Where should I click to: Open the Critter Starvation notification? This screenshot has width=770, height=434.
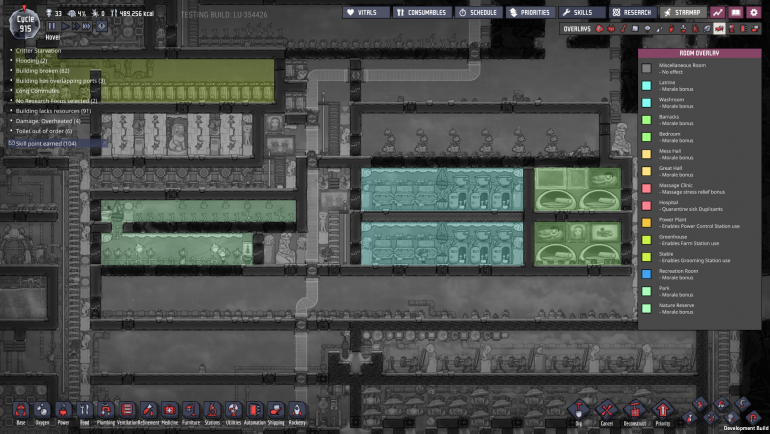(x=38, y=51)
